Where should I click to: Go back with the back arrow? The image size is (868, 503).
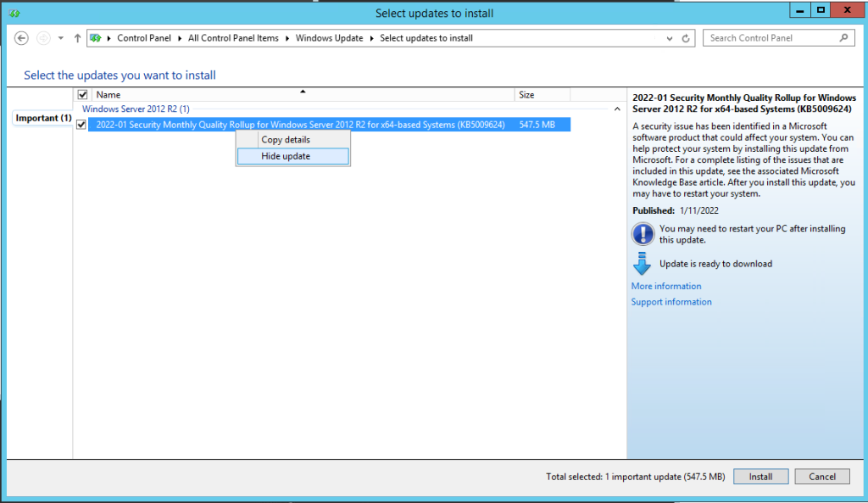click(x=21, y=38)
